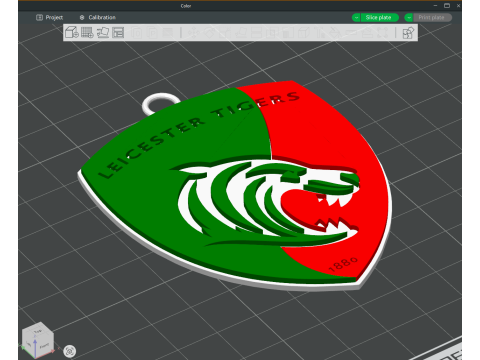Viewport: 480px width, 360px height.
Task: Open the Assembly view icon at toolbar end
Action: 408,33
